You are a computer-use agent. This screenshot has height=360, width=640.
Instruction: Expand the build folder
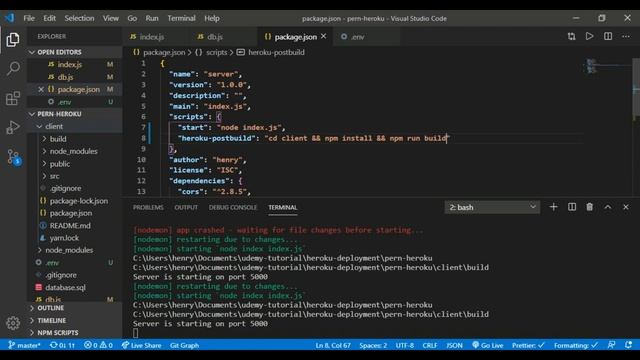click(74, 139)
